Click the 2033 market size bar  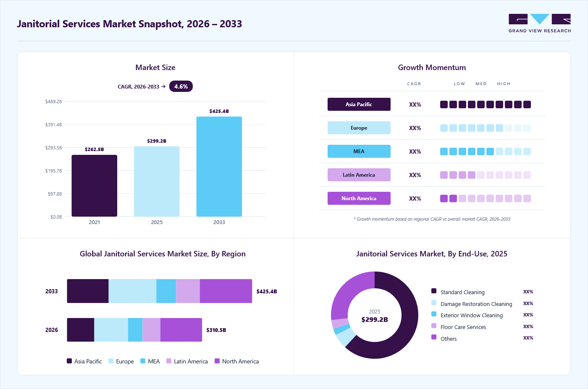pos(219,167)
